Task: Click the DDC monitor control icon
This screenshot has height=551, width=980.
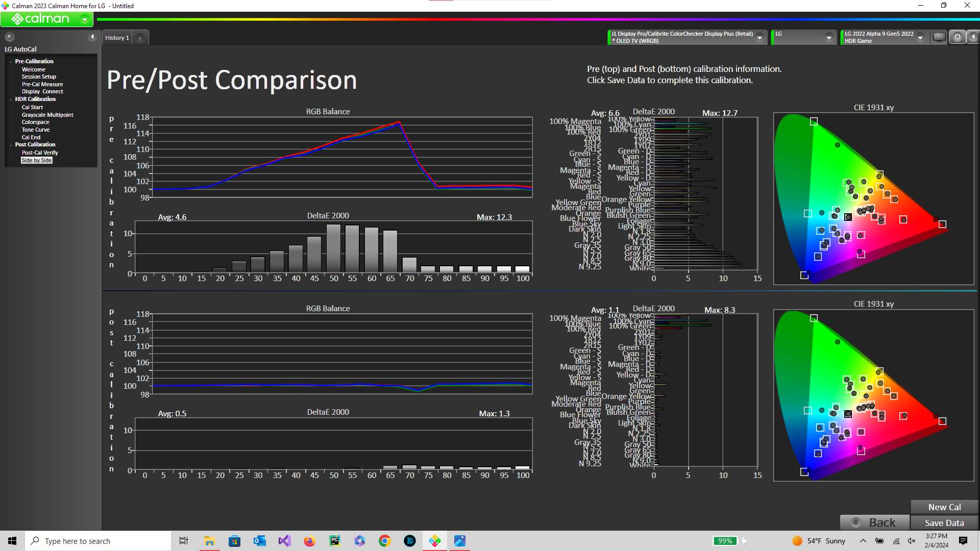Action: click(939, 37)
